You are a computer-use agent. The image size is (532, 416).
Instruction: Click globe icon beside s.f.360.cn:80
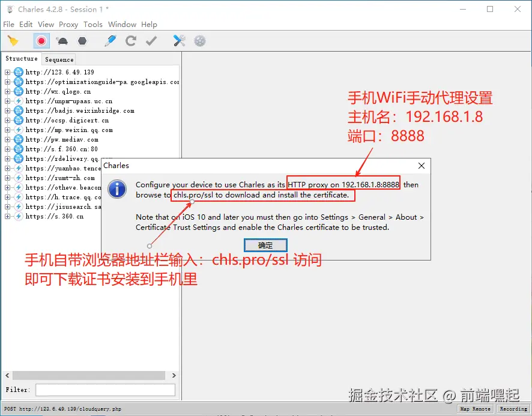(19, 149)
